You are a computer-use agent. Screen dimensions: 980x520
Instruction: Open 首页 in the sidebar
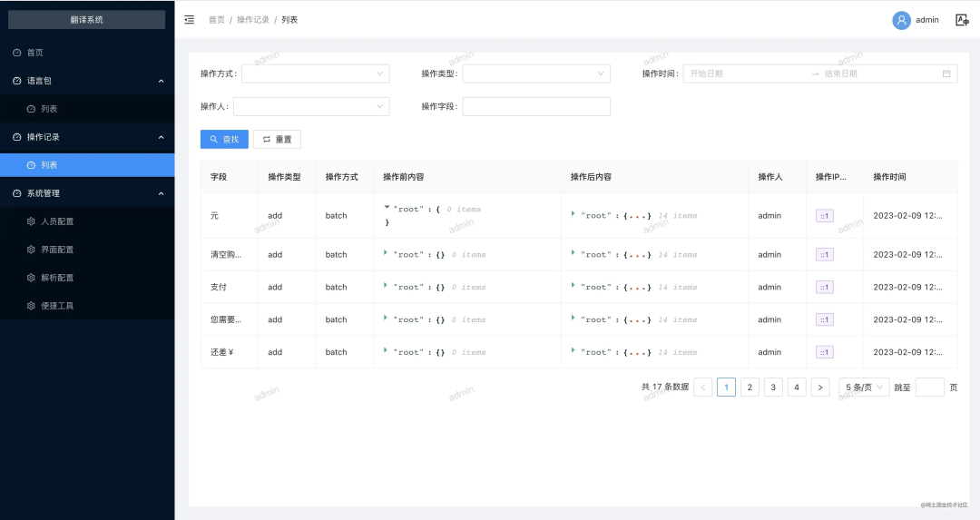87,53
